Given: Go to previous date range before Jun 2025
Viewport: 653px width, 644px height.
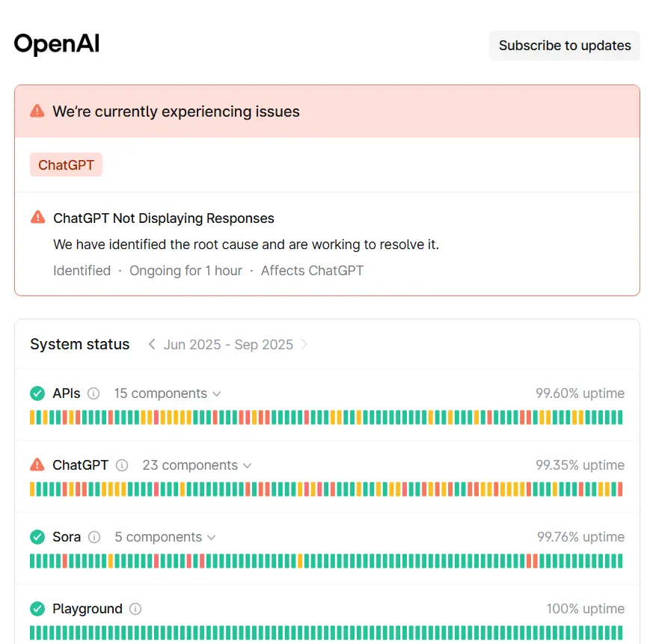Looking at the screenshot, I should [152, 345].
